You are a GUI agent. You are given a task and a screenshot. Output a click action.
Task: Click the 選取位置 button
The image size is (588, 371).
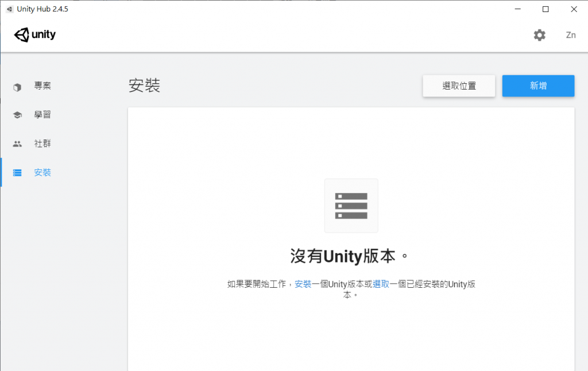point(459,86)
